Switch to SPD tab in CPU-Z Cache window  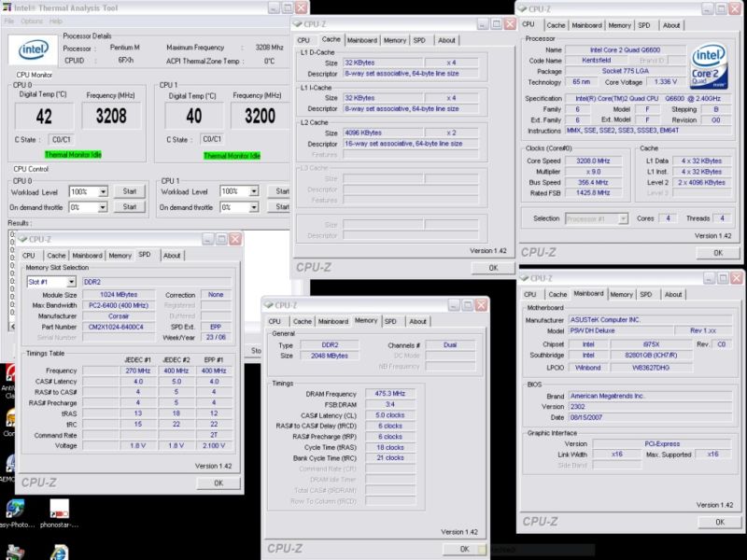point(419,40)
